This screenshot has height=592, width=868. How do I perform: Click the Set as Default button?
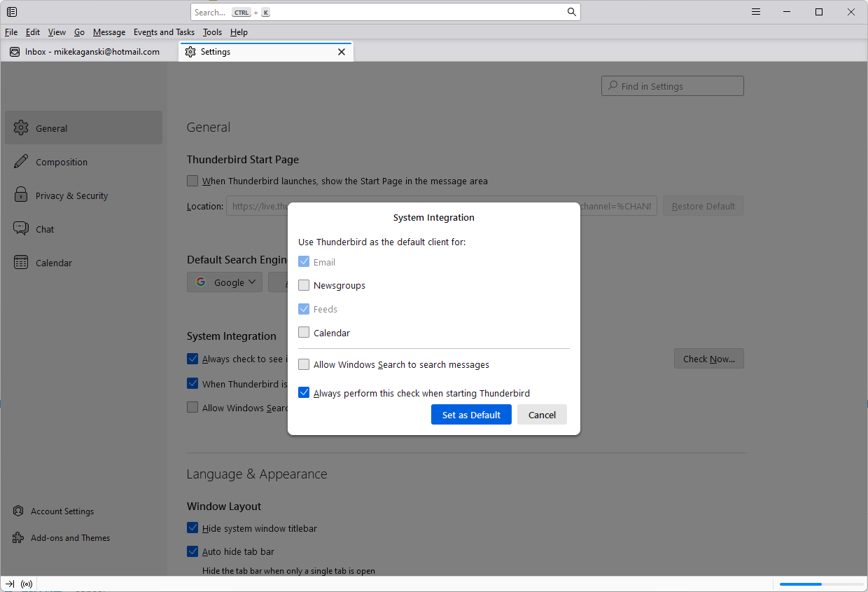471,415
